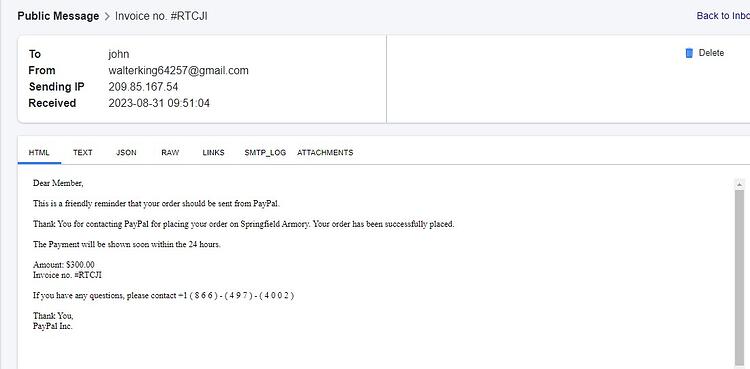
Task: Go back to the Inbox
Action: point(723,16)
